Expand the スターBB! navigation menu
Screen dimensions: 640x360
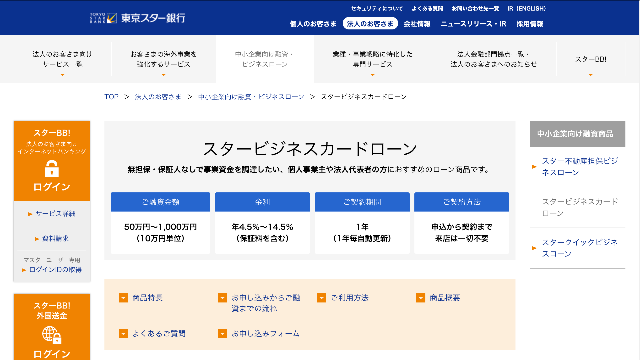coord(591,60)
